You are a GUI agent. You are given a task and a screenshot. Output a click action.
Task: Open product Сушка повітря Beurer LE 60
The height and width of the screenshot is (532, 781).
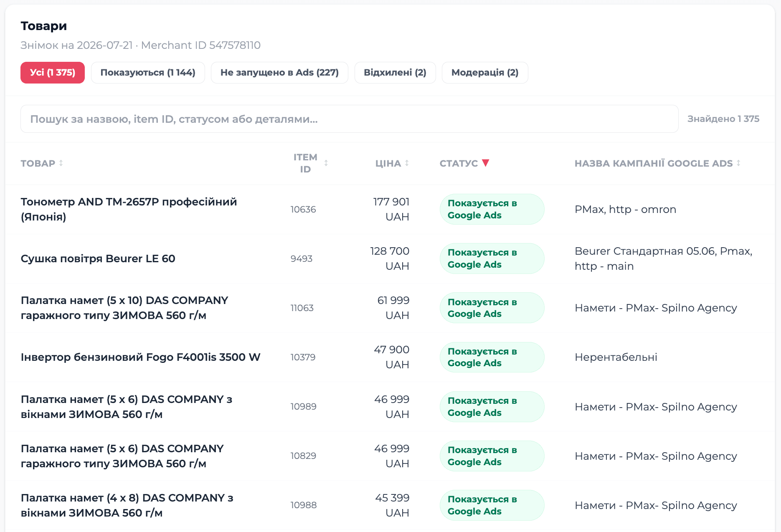(x=98, y=258)
